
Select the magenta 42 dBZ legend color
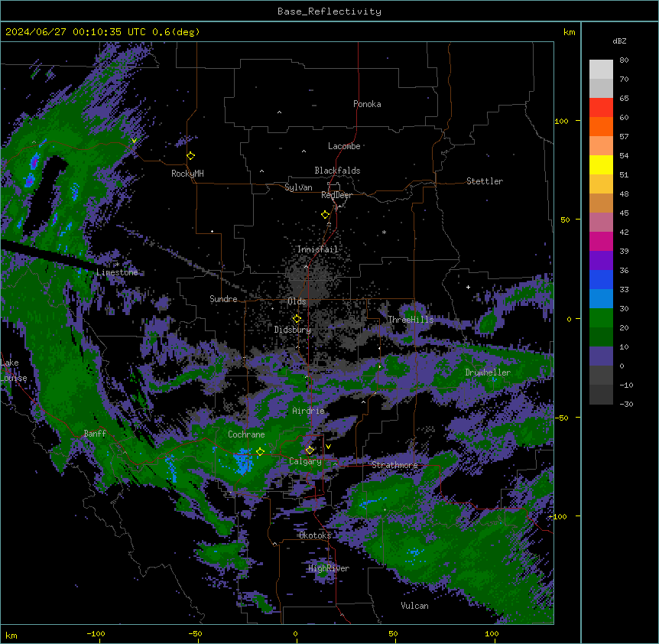click(x=601, y=241)
